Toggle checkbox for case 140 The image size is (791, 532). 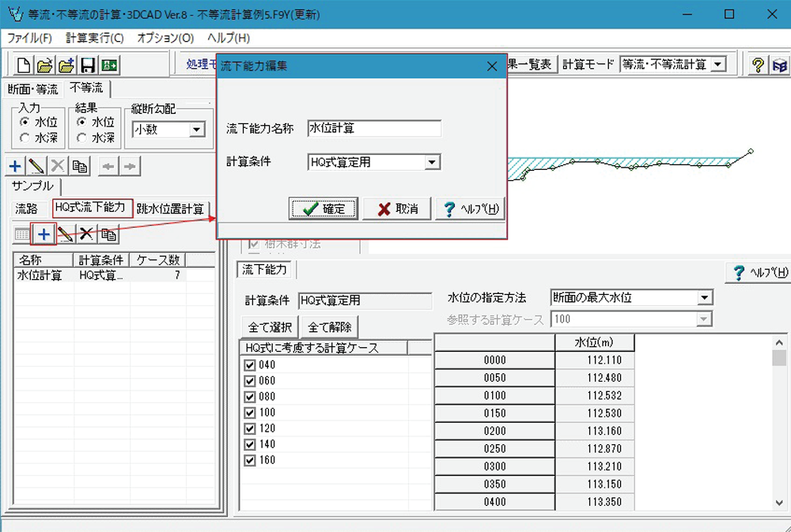click(x=250, y=444)
